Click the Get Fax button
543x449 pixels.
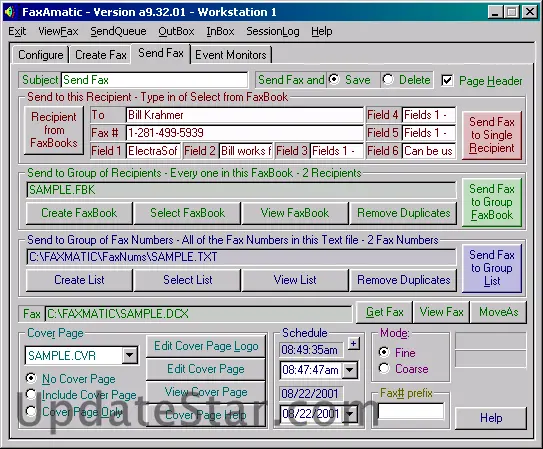[384, 312]
